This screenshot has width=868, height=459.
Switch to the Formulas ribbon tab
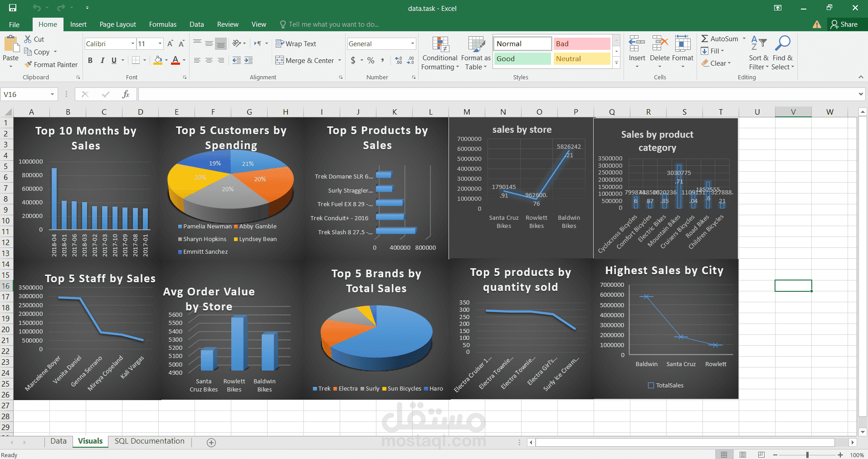[162, 24]
